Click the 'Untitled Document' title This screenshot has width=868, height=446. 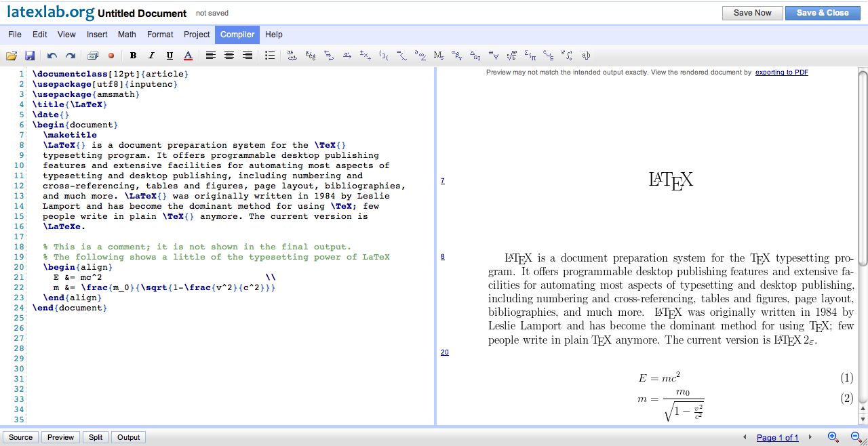coord(142,14)
